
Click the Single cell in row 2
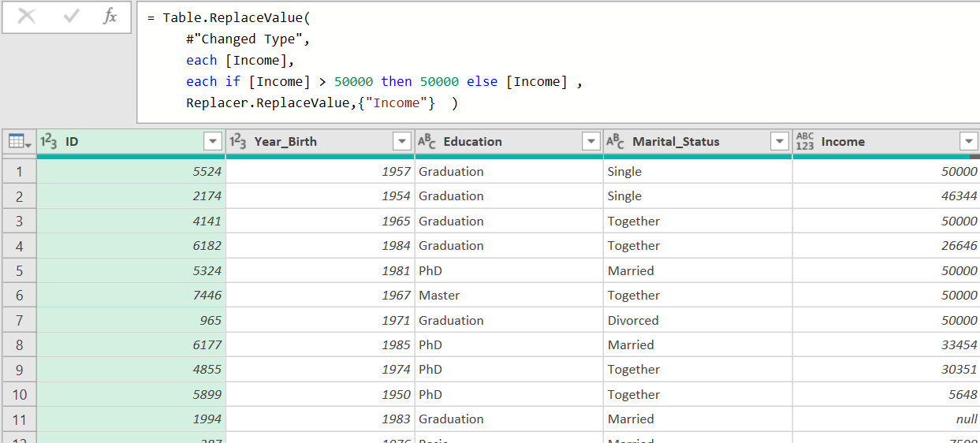[698, 195]
